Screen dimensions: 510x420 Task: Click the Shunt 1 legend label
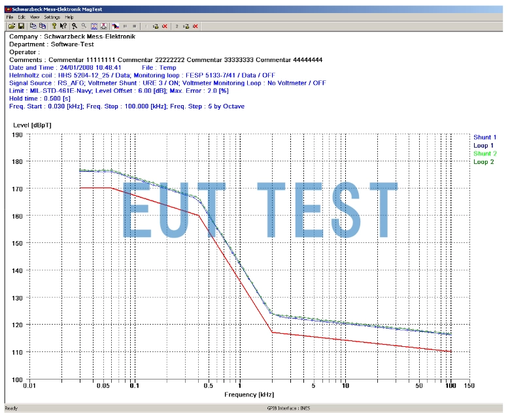484,137
